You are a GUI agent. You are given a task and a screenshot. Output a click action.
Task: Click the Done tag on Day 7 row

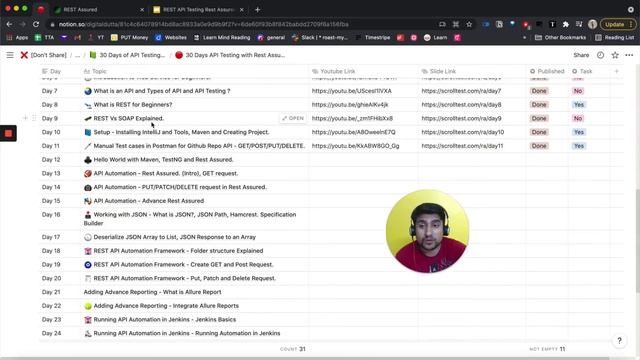pyautogui.click(x=539, y=91)
